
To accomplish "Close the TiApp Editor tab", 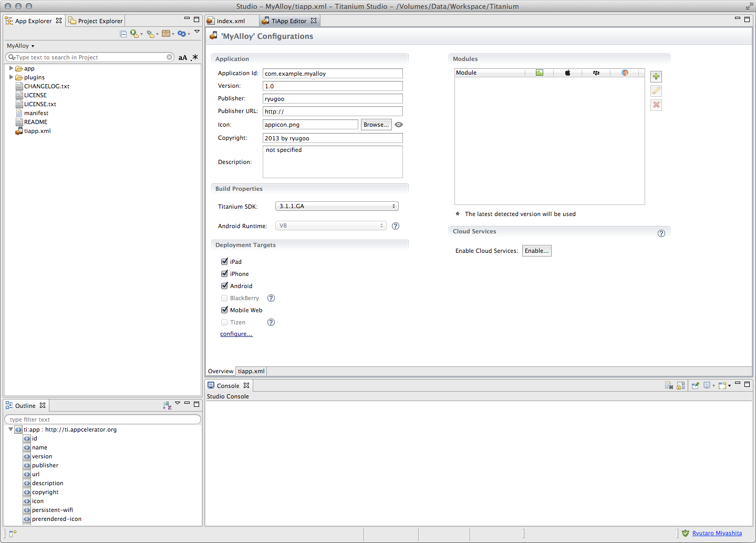I will 314,21.
